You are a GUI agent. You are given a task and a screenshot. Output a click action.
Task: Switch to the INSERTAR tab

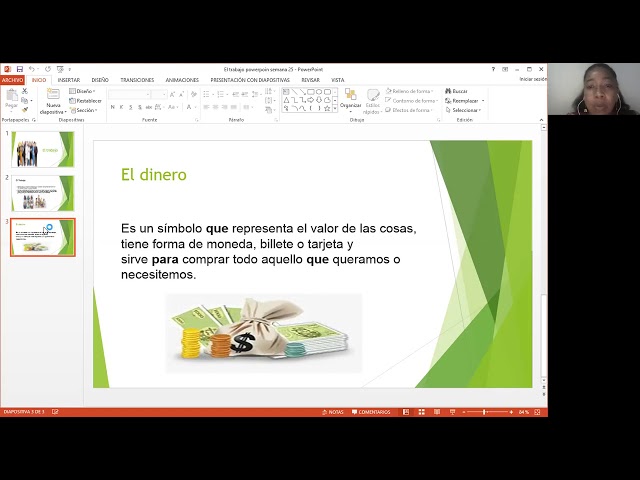[x=69, y=80]
